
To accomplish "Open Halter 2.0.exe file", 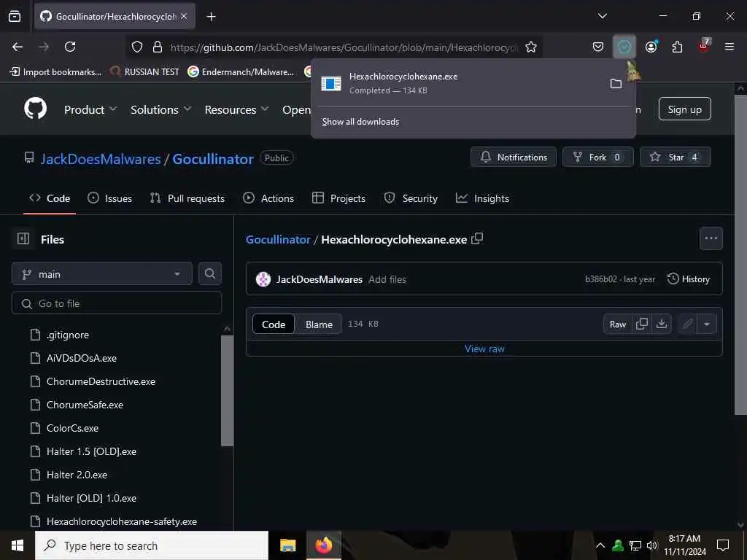I will point(77,475).
